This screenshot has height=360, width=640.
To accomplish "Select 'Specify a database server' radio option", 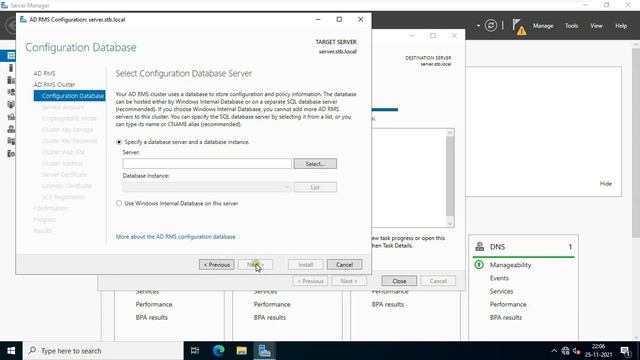I will 119,142.
